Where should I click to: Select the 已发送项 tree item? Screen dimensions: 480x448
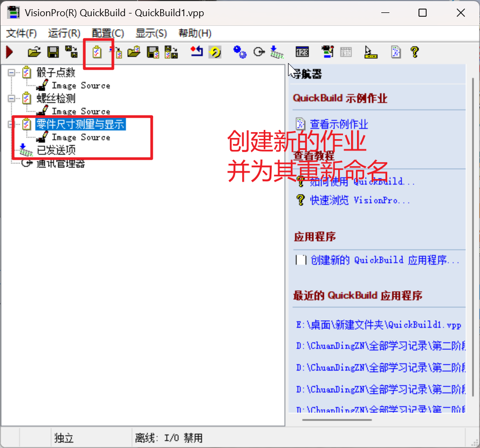[56, 150]
